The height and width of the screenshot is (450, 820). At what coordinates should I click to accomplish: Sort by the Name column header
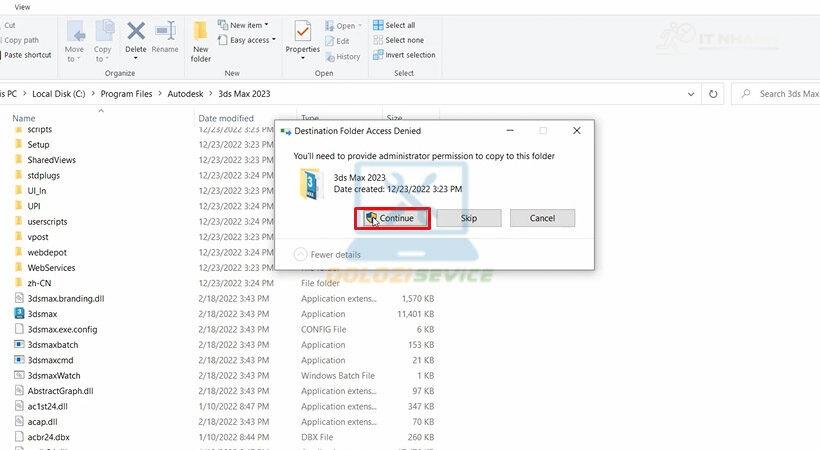24,118
